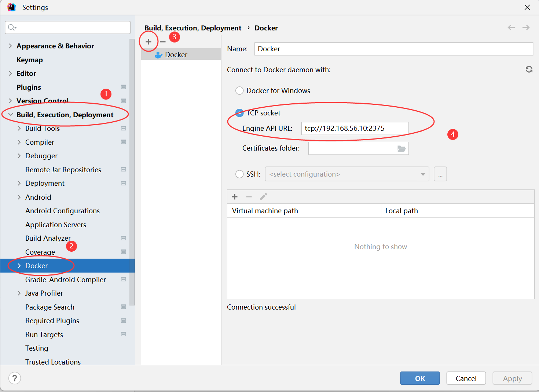This screenshot has width=539, height=392.
Task: Remove path mapping entry
Action: click(249, 197)
